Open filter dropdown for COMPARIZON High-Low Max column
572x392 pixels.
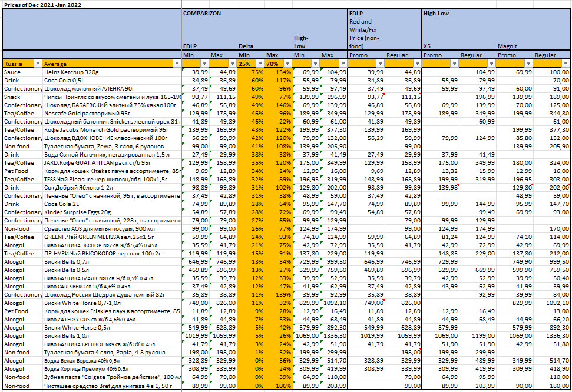343,64
